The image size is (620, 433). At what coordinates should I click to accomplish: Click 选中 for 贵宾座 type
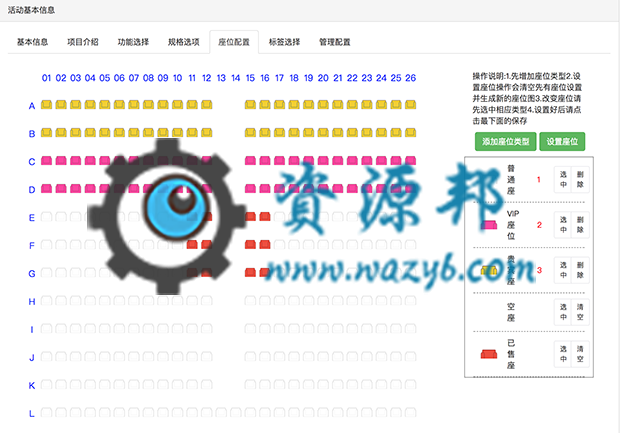[563, 270]
